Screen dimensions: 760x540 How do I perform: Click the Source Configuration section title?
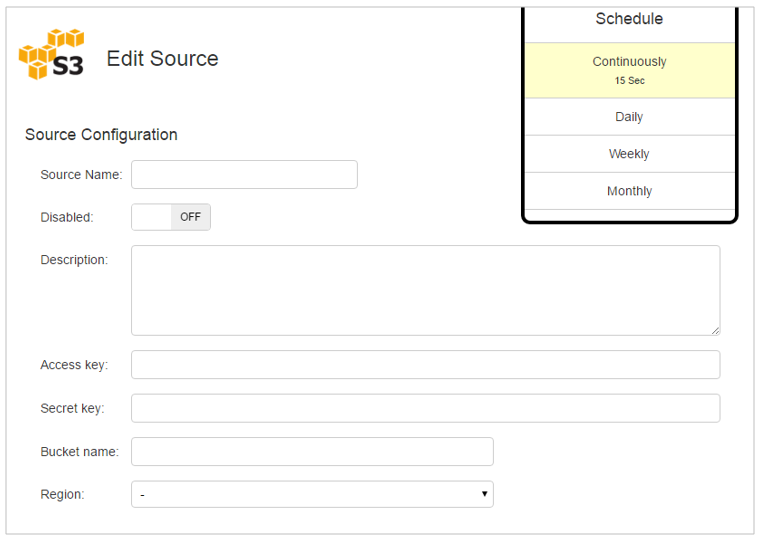[x=101, y=135]
